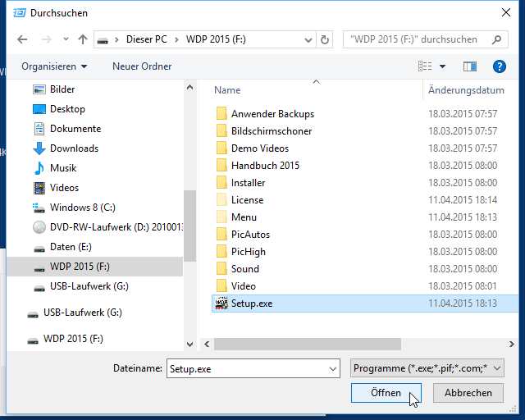Select the PicAutos folder icon
Image resolution: width=525 pixels, height=420 pixels.
[x=221, y=235]
